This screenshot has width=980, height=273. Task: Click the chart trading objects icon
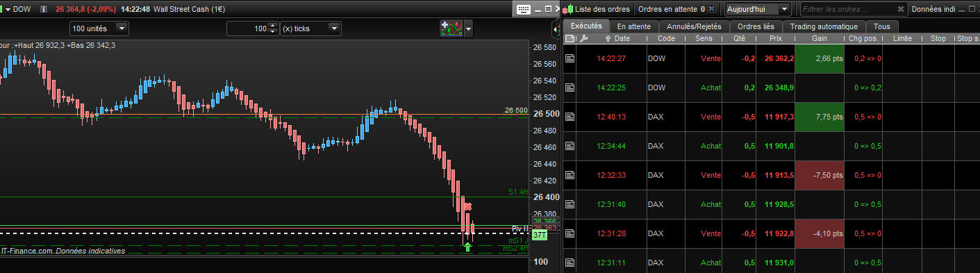click(x=451, y=28)
